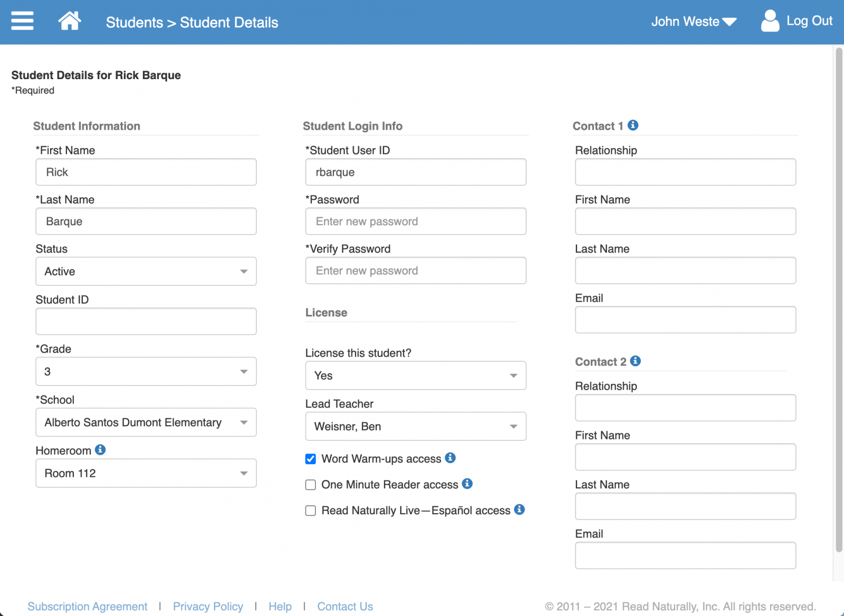
Task: Expand the Grade dropdown
Action: point(146,371)
